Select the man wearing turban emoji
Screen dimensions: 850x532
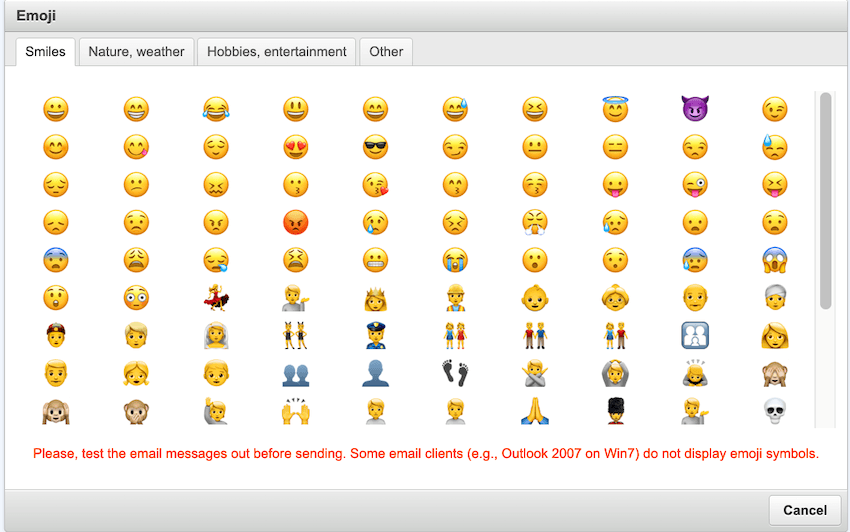pos(775,298)
